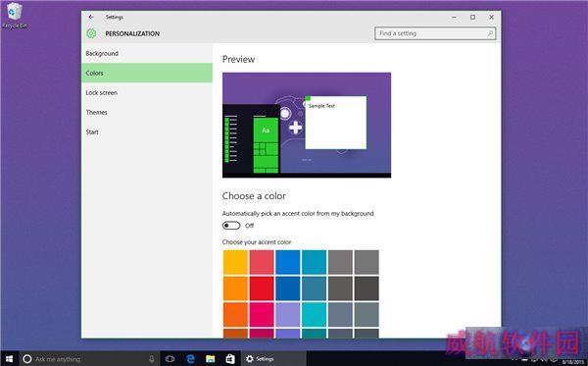Click the Personalization gear icon

coord(91,33)
